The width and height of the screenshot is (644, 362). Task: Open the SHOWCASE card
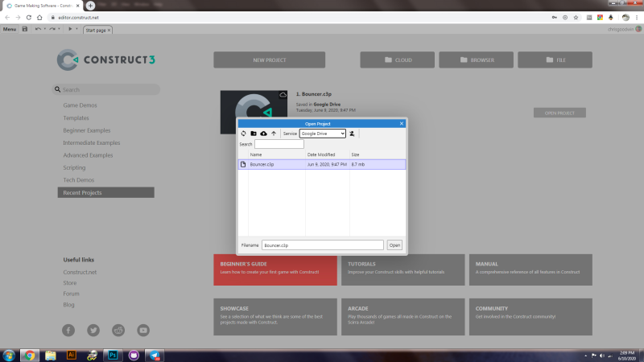click(x=275, y=317)
